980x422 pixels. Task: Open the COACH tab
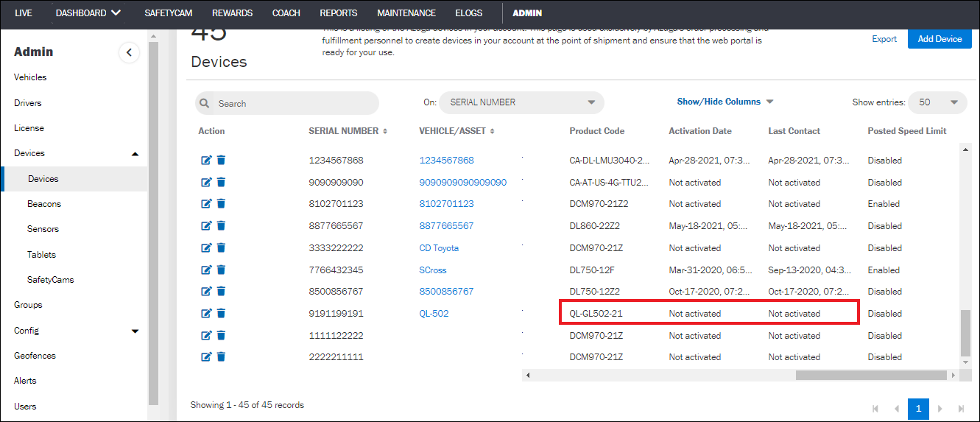(x=286, y=13)
